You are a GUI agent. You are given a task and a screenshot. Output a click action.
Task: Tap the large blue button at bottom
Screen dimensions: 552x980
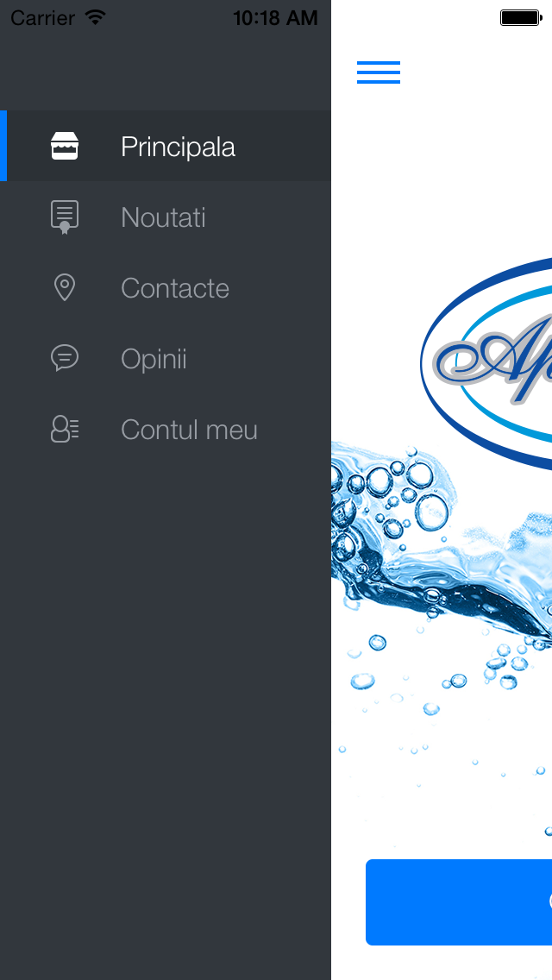(459, 901)
